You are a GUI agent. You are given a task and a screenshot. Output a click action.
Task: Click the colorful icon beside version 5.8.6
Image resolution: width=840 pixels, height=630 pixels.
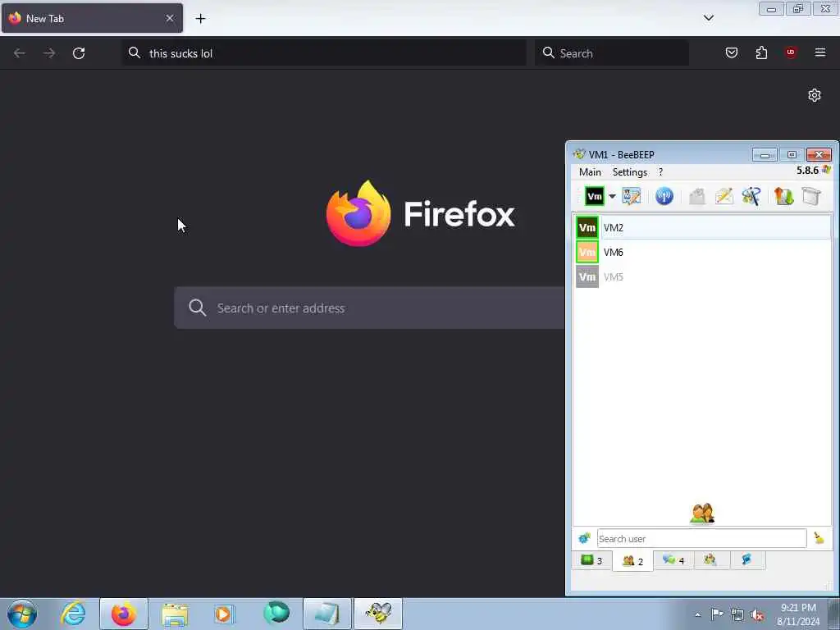826,171
